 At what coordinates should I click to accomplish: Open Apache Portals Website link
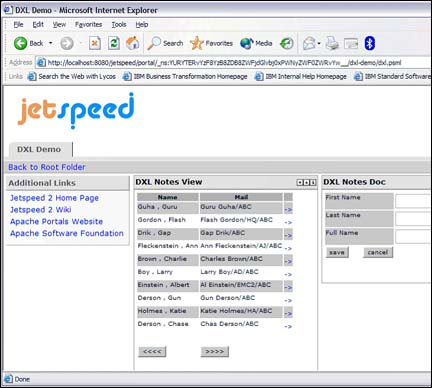(56, 221)
